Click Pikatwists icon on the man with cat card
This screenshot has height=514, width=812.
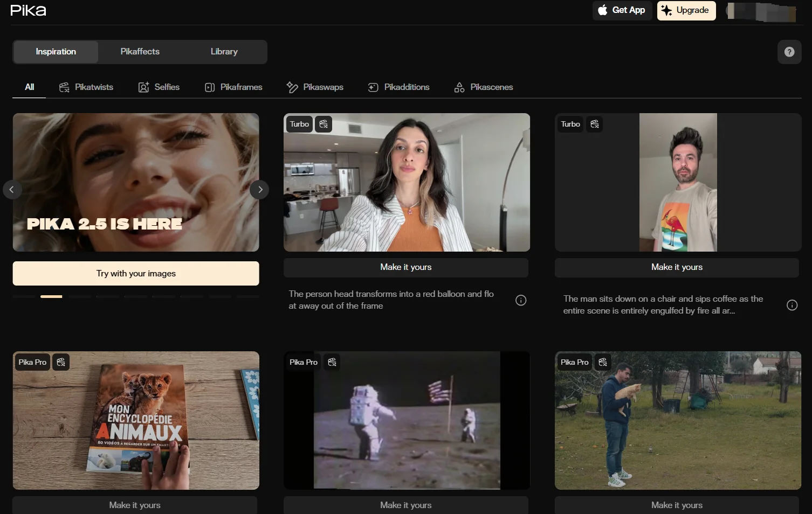point(603,362)
